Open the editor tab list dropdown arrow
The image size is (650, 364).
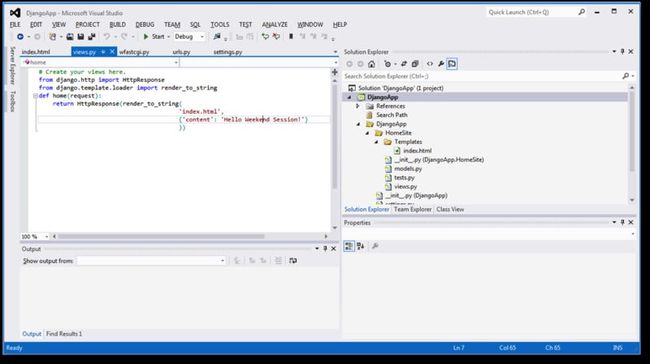pyautogui.click(x=335, y=52)
